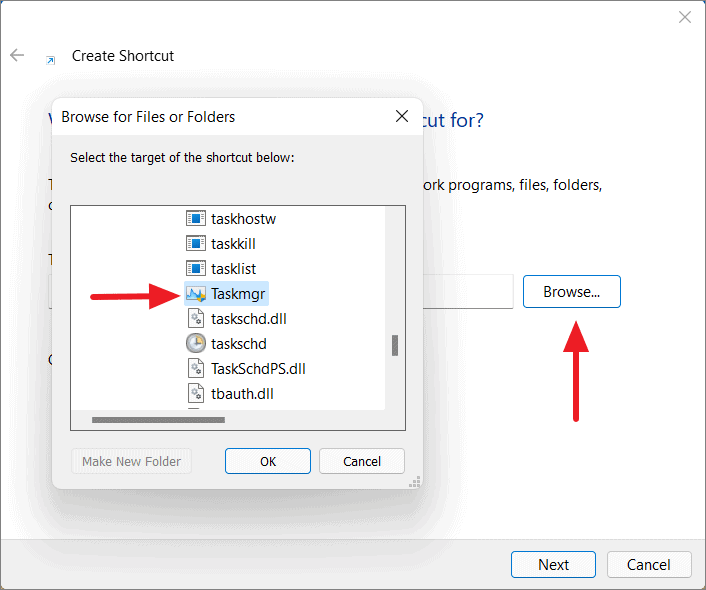
Task: Click the location input field in wizard
Action: pyautogui.click(x=468, y=291)
